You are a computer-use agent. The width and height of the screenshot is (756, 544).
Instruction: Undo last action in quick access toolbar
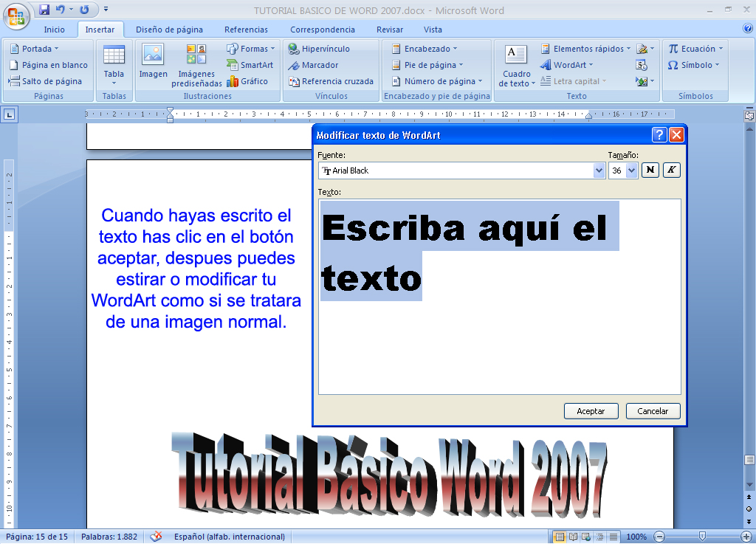pyautogui.click(x=61, y=9)
